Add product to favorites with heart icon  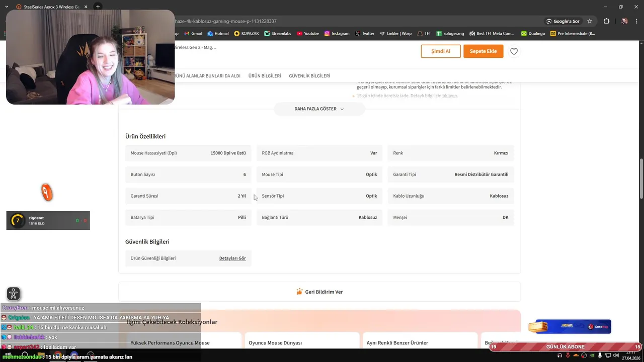coord(514,51)
